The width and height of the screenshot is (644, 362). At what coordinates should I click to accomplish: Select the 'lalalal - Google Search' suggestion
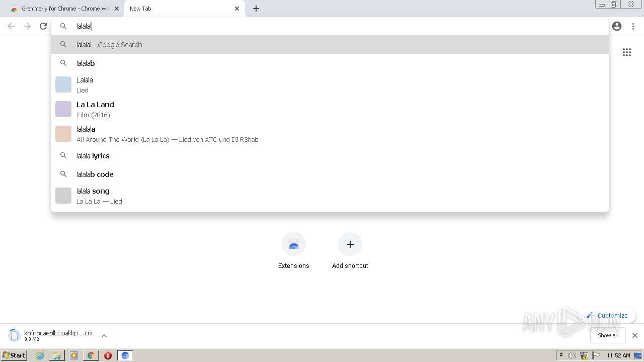click(x=330, y=45)
